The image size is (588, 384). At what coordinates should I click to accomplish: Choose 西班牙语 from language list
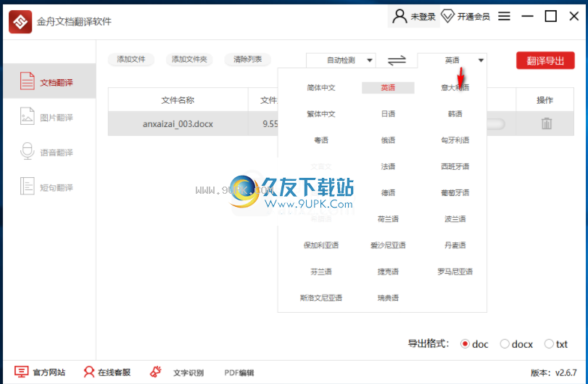tap(455, 167)
